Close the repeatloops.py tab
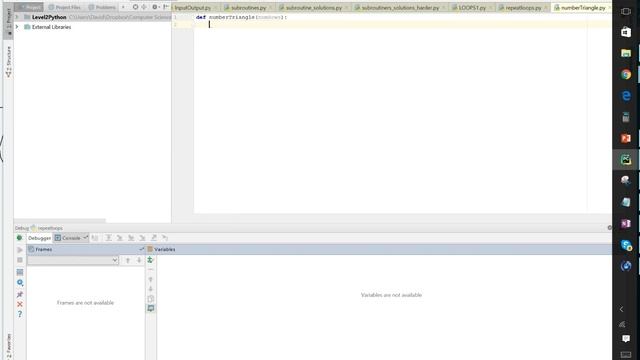Image resolution: width=640 pixels, height=360 pixels. [x=546, y=8]
